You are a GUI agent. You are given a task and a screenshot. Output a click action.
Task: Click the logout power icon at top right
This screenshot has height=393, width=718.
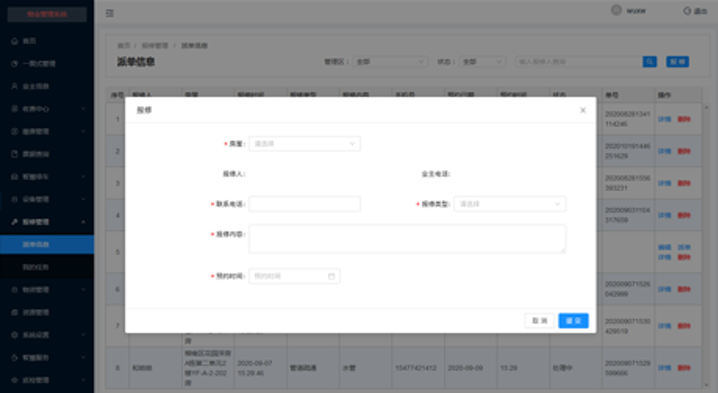coord(687,11)
